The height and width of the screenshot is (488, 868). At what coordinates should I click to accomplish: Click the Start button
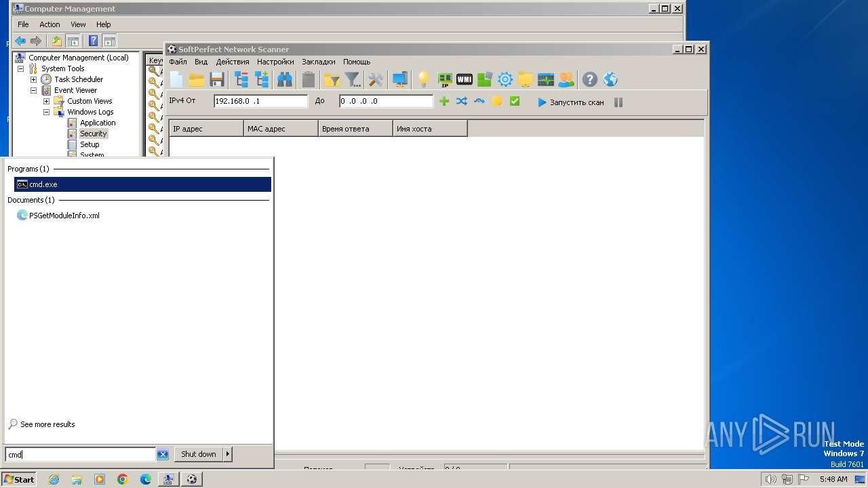pyautogui.click(x=18, y=479)
